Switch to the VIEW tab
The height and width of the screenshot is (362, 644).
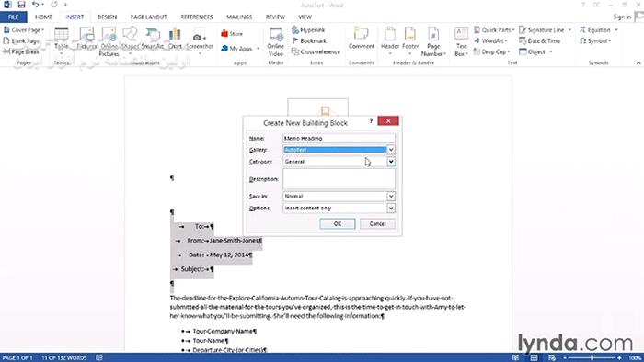[305, 17]
